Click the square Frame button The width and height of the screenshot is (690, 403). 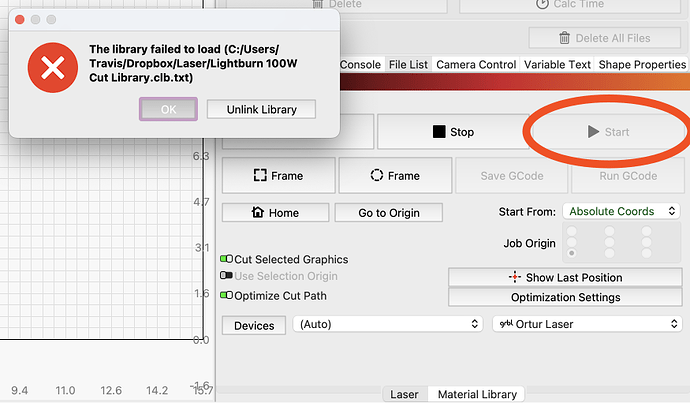click(279, 176)
